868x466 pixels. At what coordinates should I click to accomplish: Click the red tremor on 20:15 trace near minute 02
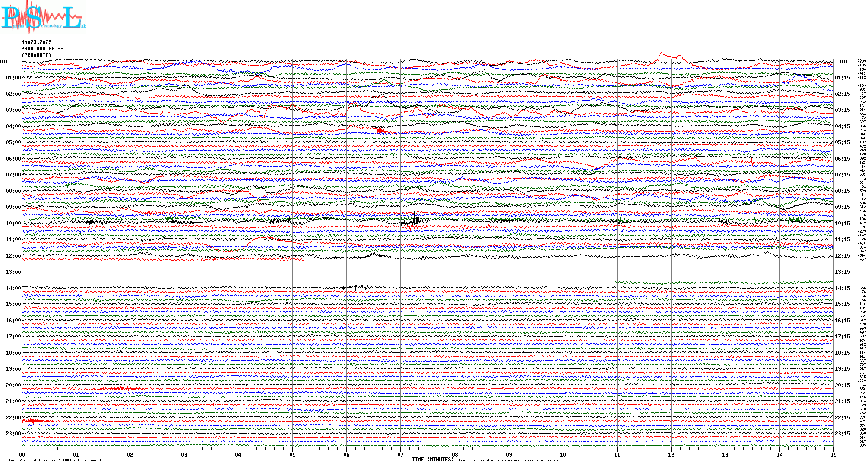(x=121, y=389)
